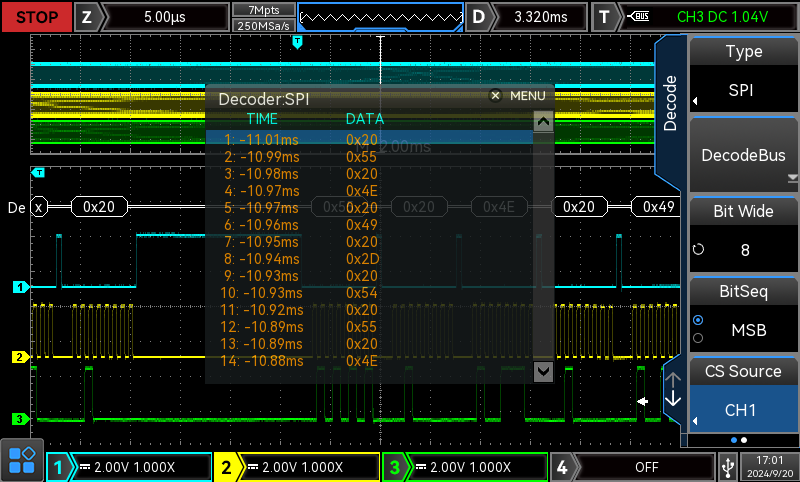Viewport: 800px width, 482px height.
Task: Select the D delay label icon
Action: pos(478,17)
